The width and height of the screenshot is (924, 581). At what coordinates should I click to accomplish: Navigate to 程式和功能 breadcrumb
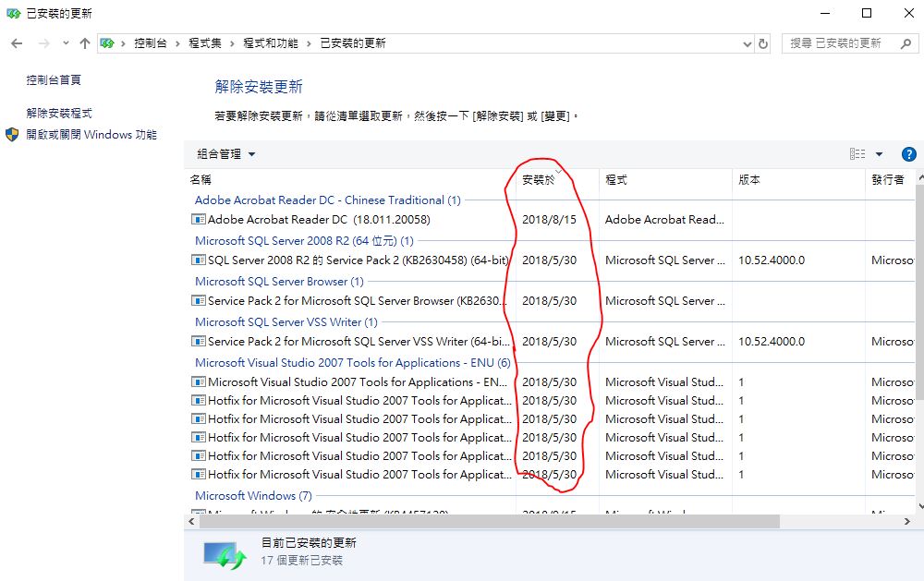click(271, 43)
